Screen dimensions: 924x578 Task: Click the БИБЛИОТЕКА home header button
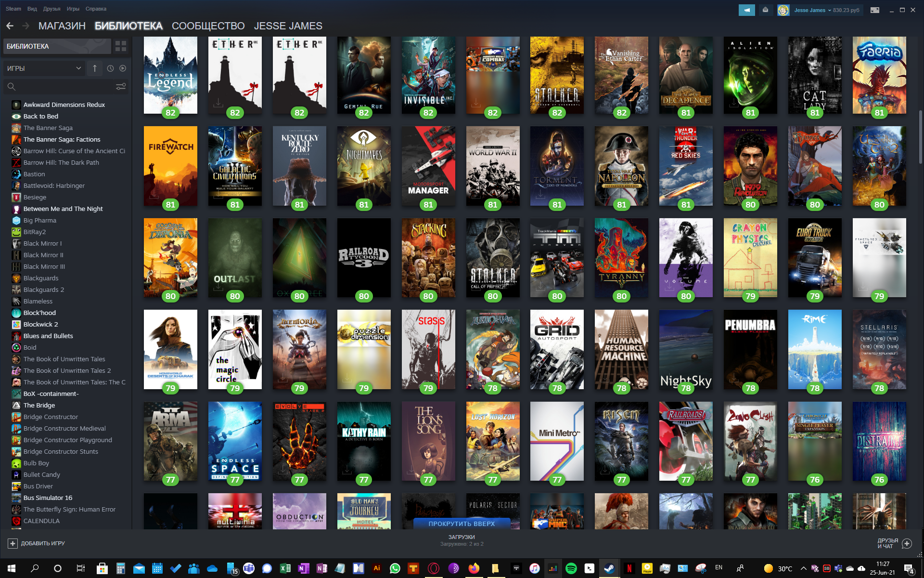click(57, 46)
